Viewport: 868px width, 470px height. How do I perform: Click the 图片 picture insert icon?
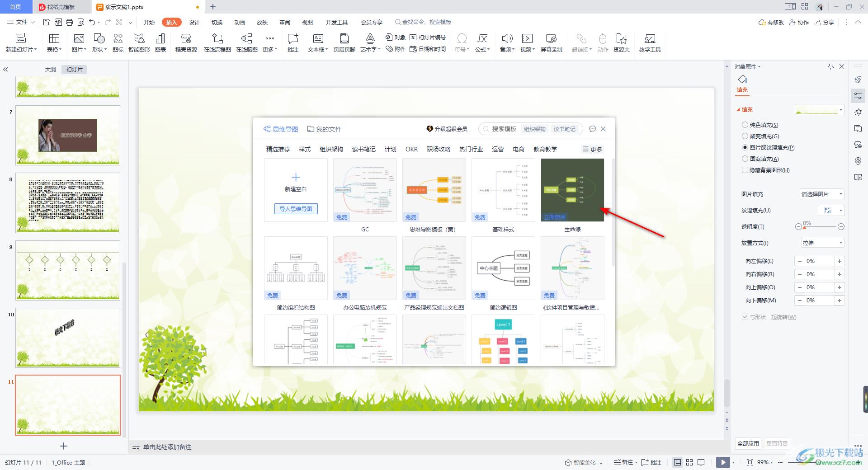(79, 43)
